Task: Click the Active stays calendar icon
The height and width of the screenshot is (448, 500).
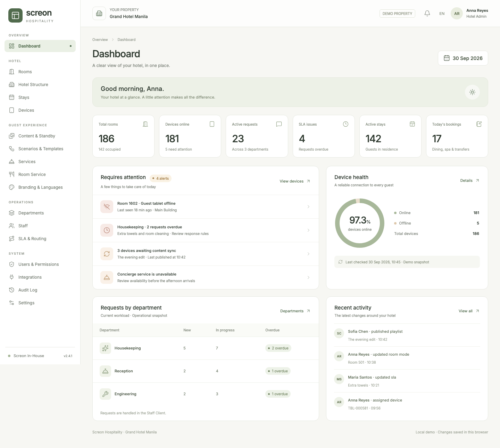Action: coord(412,124)
